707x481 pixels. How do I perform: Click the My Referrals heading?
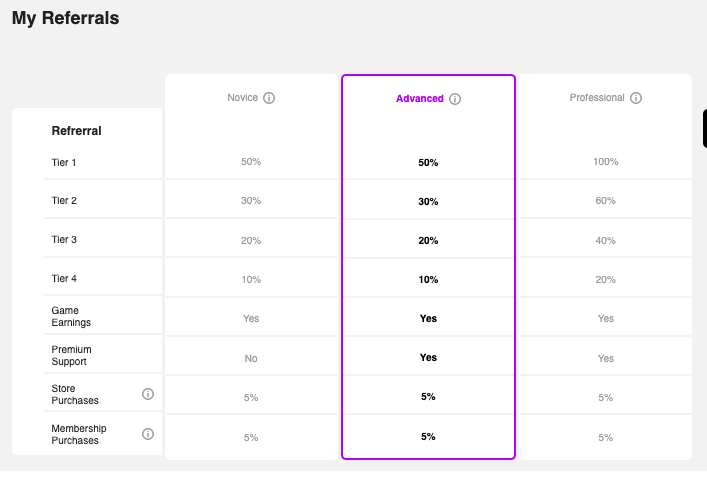[x=65, y=18]
